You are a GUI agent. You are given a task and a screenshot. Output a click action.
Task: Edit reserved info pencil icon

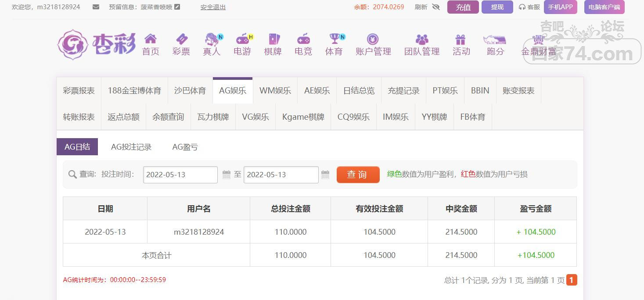(x=177, y=7)
